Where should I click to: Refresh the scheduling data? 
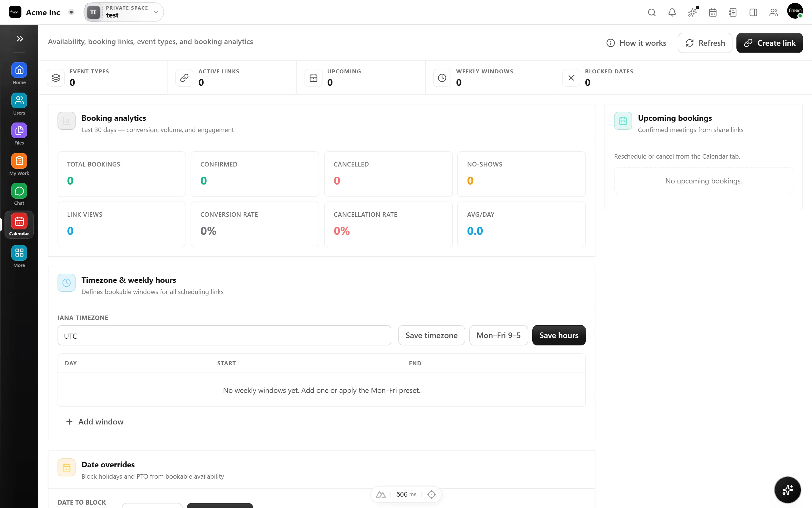point(705,43)
